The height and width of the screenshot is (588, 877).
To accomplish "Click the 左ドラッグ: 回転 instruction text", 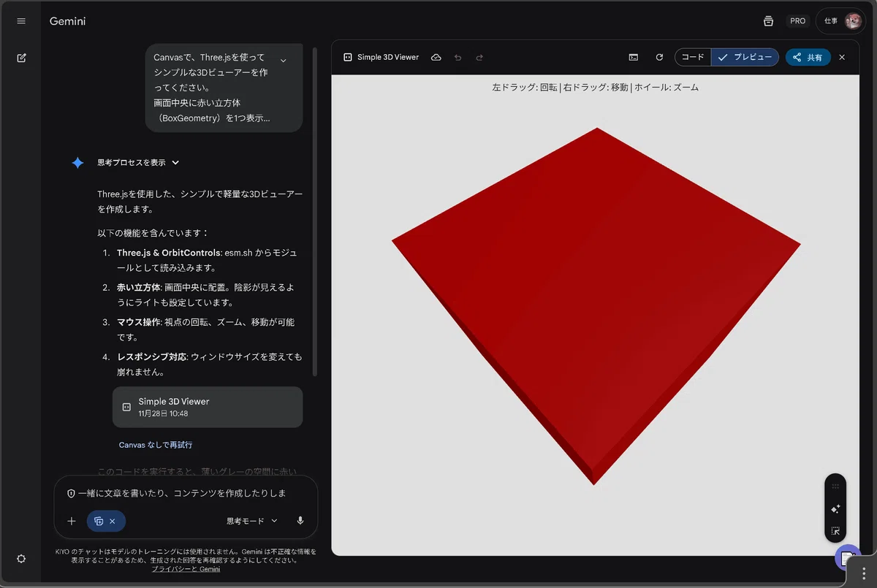I will tap(524, 87).
